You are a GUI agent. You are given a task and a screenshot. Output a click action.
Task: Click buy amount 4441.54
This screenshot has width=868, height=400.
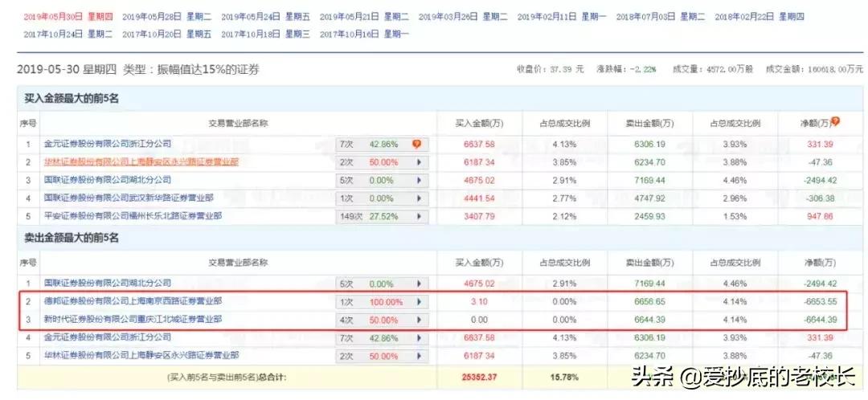479,198
